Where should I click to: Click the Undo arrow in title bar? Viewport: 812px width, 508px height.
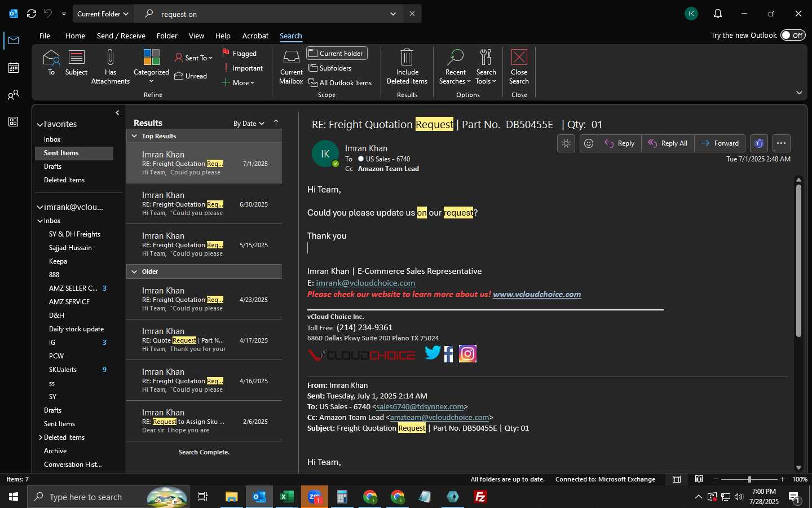click(48, 14)
